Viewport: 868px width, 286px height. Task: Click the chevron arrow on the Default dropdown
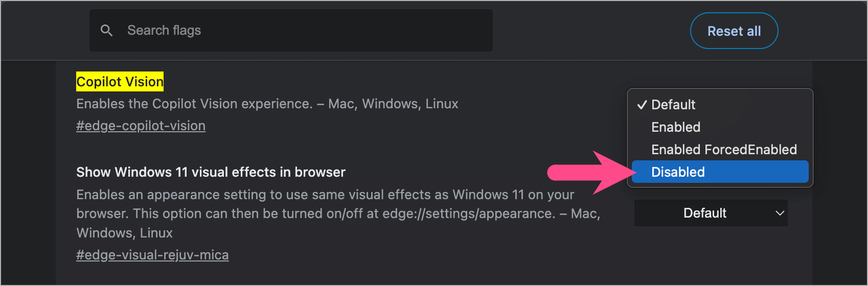(780, 213)
